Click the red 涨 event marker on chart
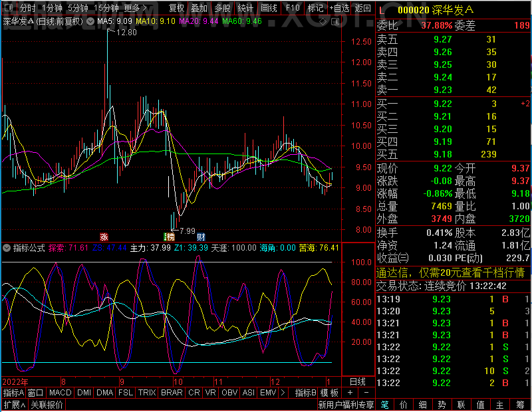Screen dimensions: 532x412 coord(104,237)
